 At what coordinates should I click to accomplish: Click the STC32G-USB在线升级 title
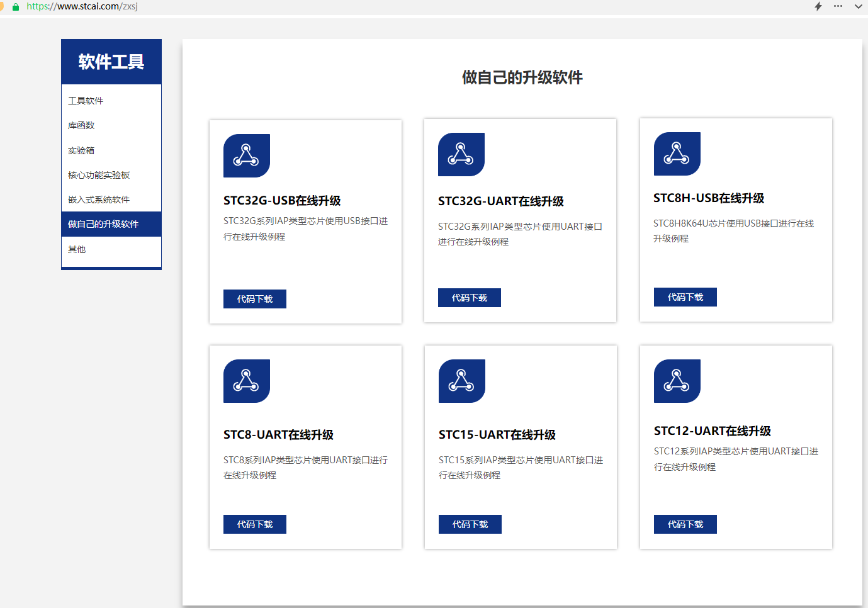pyautogui.click(x=282, y=201)
